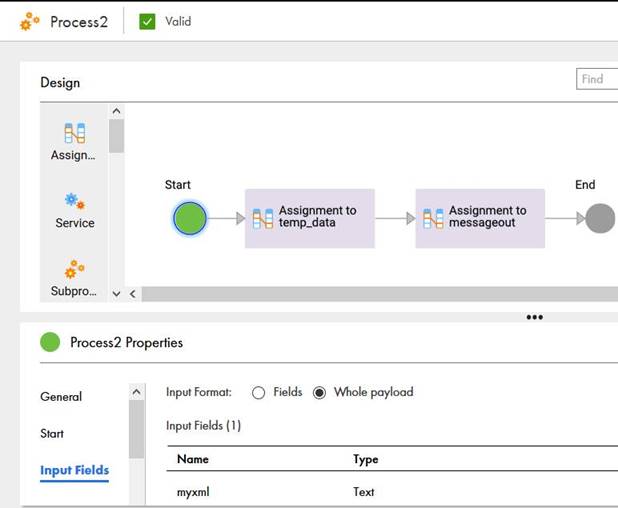Click the Text type cell for myxml
Viewport: 618px width, 508px height.
click(364, 492)
